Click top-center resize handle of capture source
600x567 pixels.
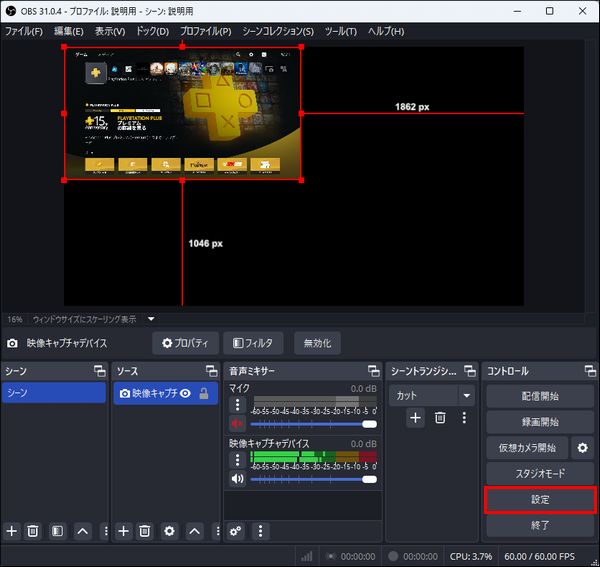pyautogui.click(x=183, y=47)
